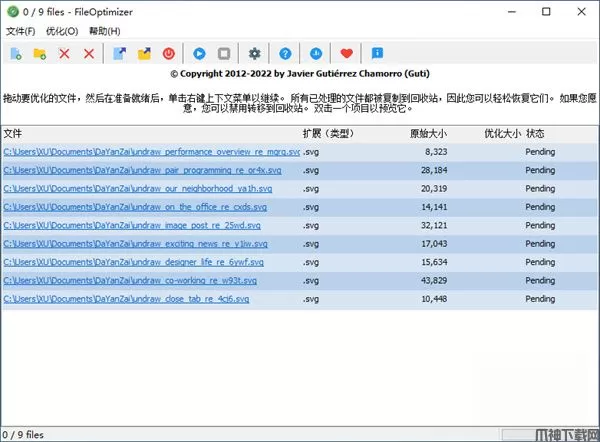600x442 pixels.
Task: Click the blue download updates icon
Action: click(x=317, y=53)
